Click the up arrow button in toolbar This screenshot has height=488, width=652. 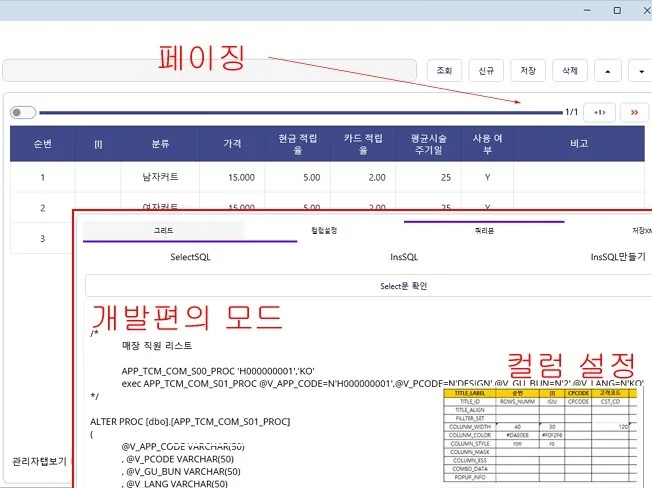pos(609,71)
